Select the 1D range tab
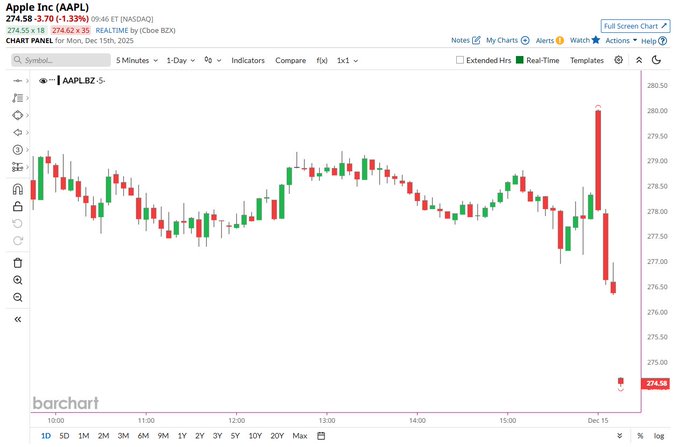 tap(46, 436)
